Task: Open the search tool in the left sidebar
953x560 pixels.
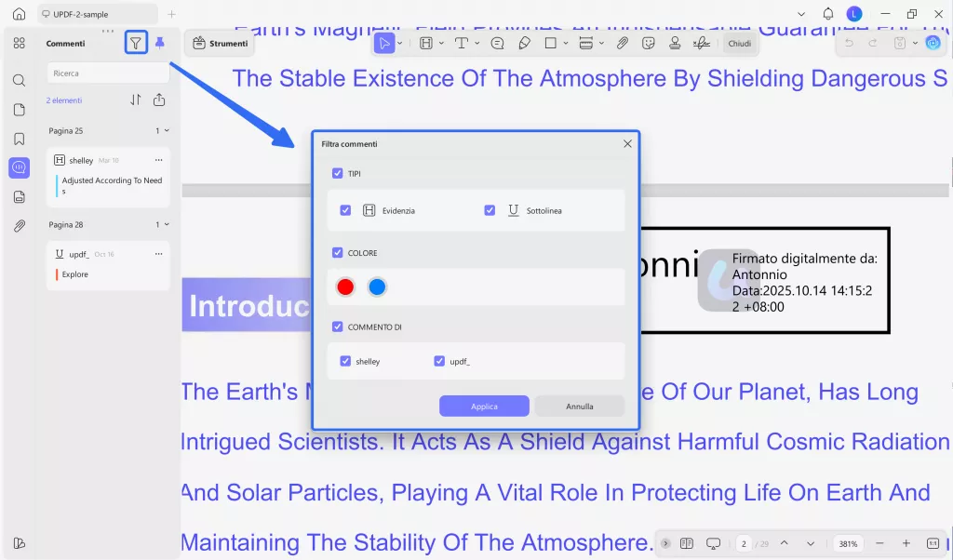Action: click(x=19, y=80)
